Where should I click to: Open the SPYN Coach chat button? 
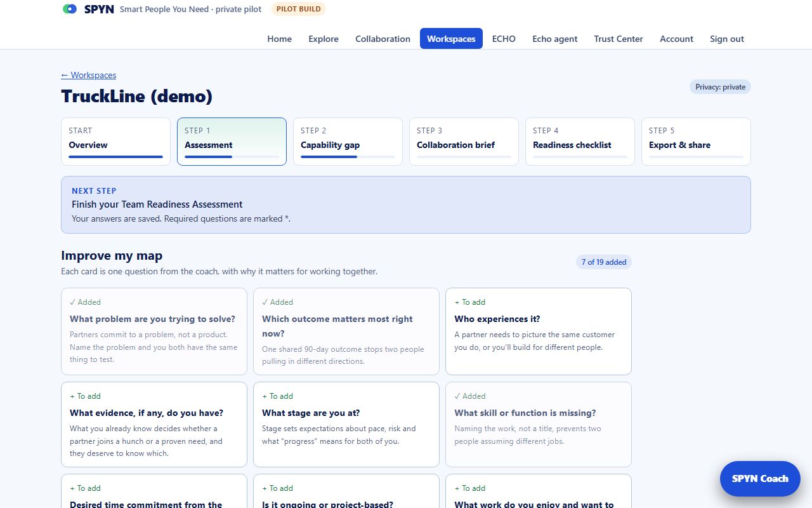tap(760, 479)
